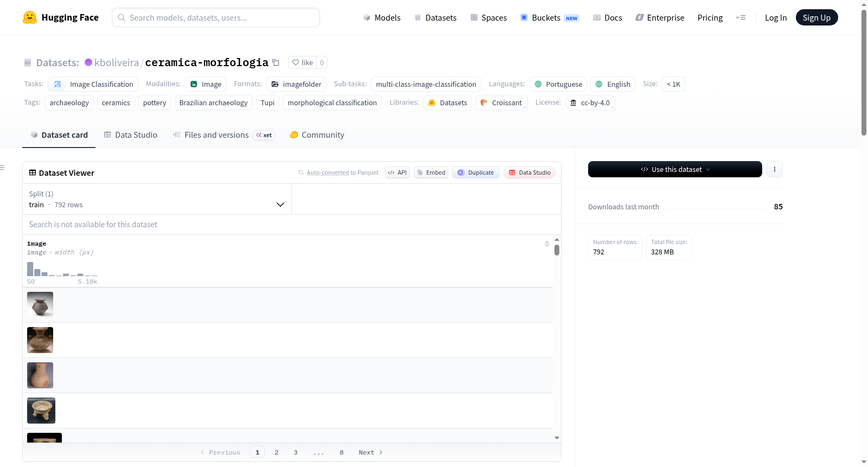Click the morphological classification tag

[332, 103]
